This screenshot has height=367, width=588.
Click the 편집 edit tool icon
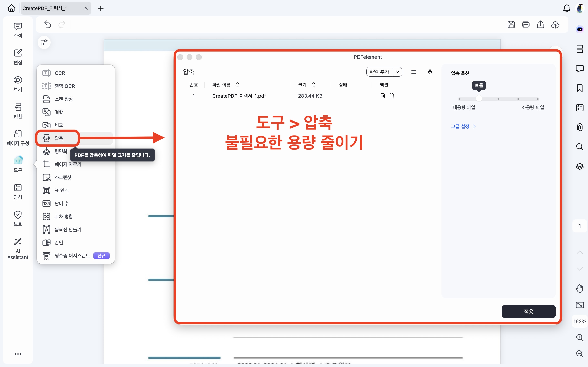tap(18, 53)
